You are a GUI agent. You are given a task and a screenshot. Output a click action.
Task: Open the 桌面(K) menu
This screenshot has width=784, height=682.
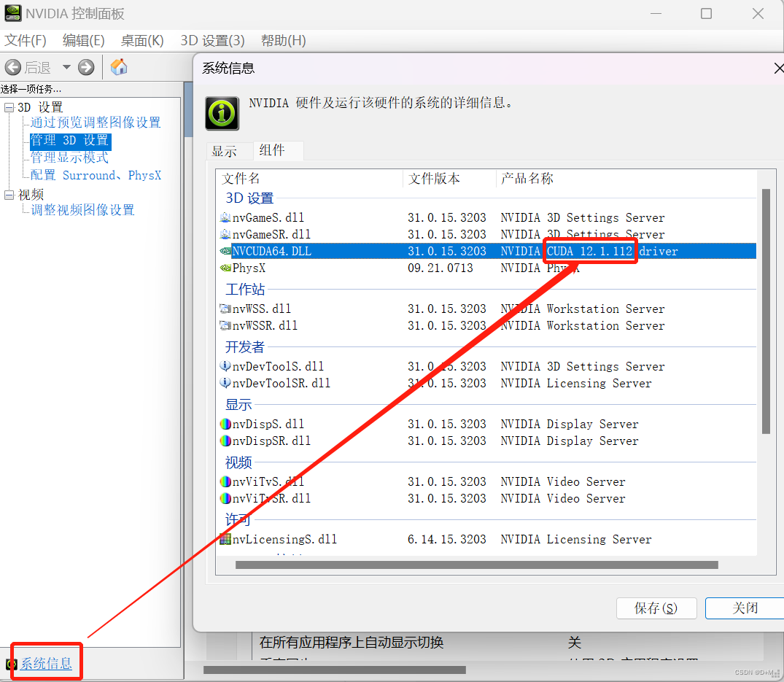[x=142, y=40]
